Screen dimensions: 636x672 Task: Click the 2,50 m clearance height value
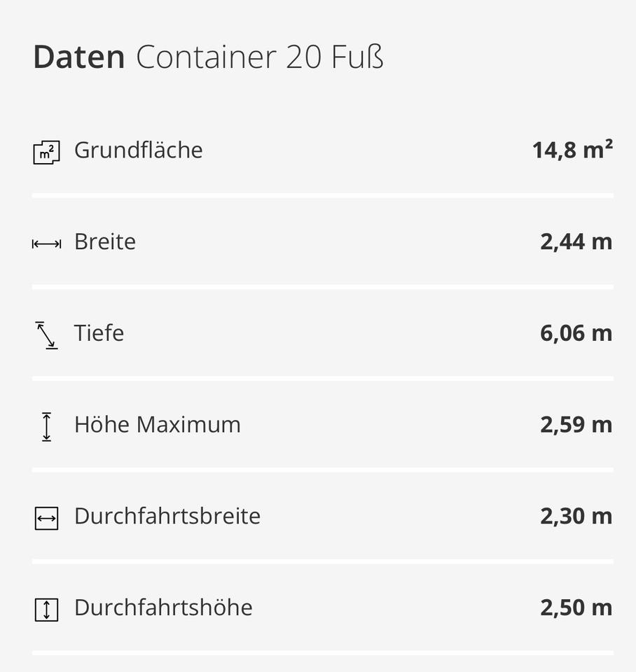point(576,607)
